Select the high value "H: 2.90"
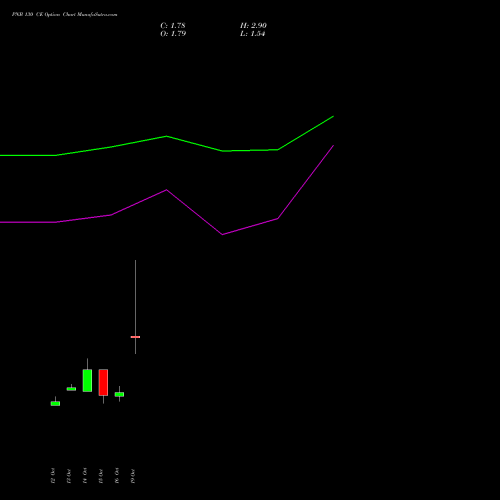The image size is (500, 500). (x=253, y=26)
